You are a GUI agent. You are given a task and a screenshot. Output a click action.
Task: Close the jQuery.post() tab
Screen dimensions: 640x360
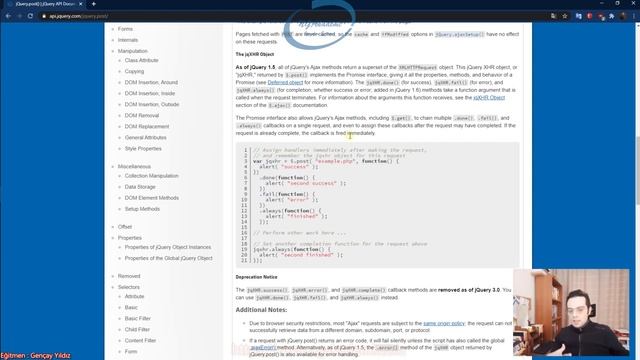[x=81, y=4]
